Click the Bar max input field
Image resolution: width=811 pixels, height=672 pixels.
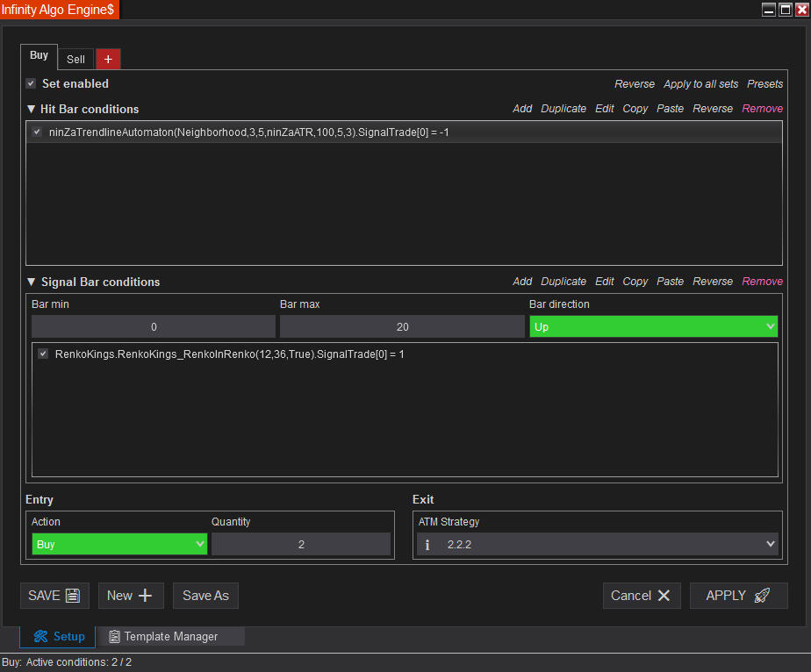click(x=402, y=327)
